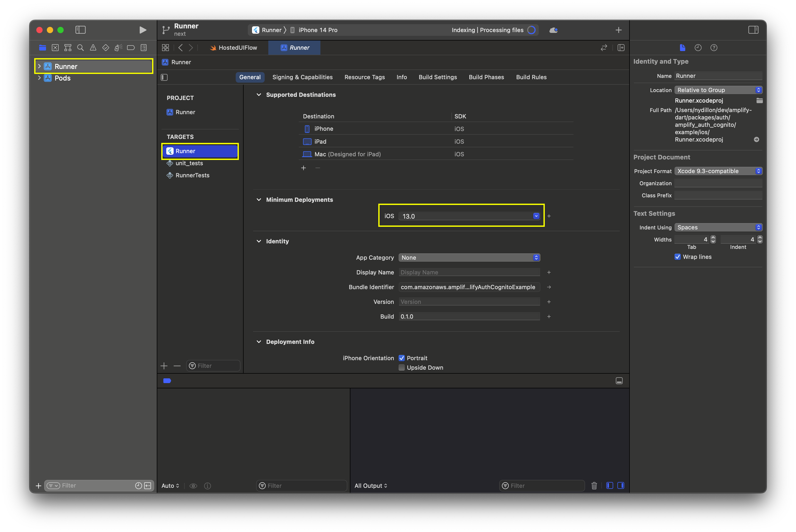Collapse the Deployment Info section
This screenshot has height=532, width=796.
(259, 342)
